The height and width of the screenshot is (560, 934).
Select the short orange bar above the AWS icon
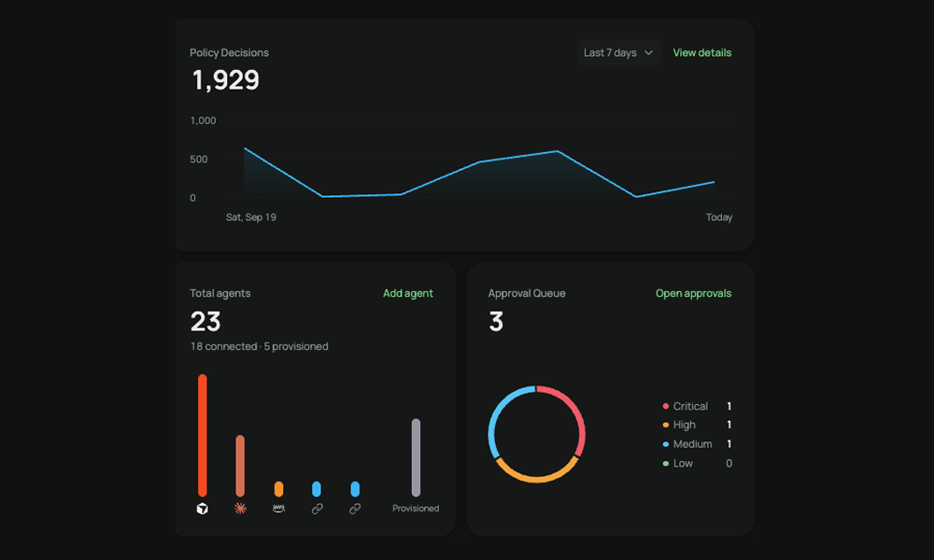278,489
